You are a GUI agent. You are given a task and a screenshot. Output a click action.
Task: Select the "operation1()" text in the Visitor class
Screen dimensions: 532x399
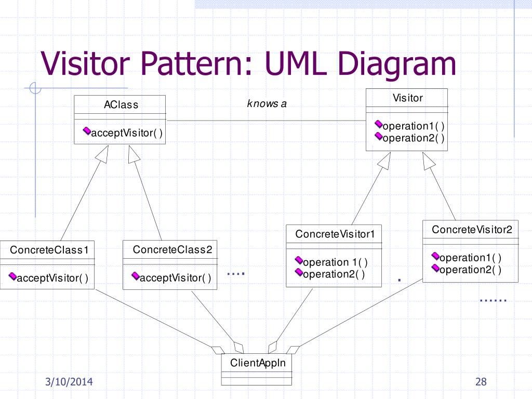(x=414, y=126)
